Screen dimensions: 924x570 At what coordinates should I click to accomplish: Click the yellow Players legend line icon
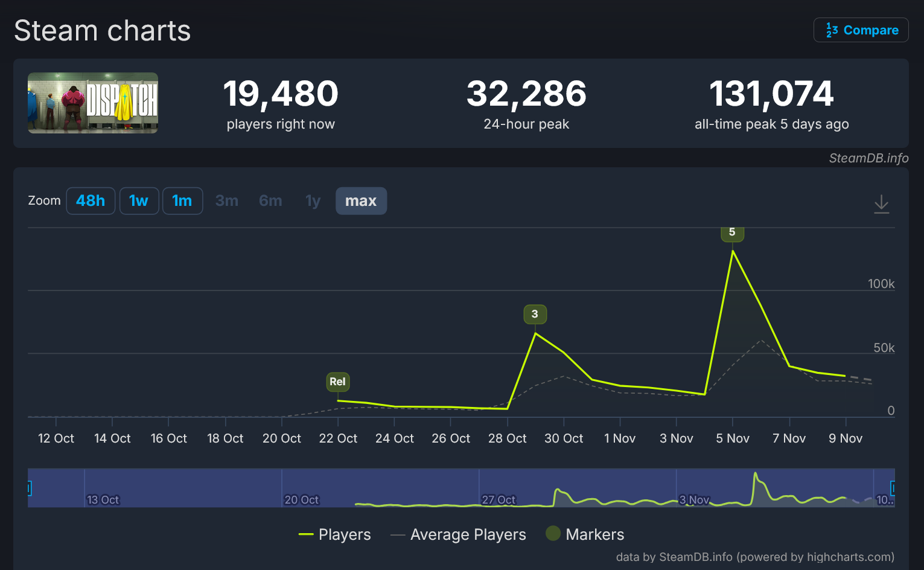[x=306, y=534]
